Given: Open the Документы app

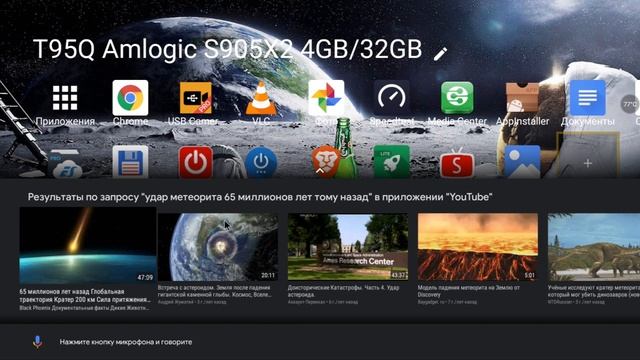Looking at the screenshot, I should tap(587, 98).
